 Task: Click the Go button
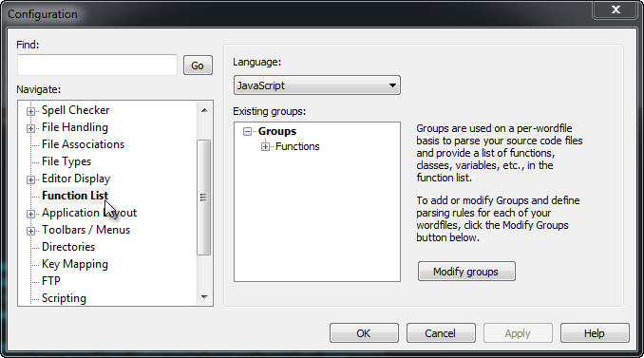(198, 66)
